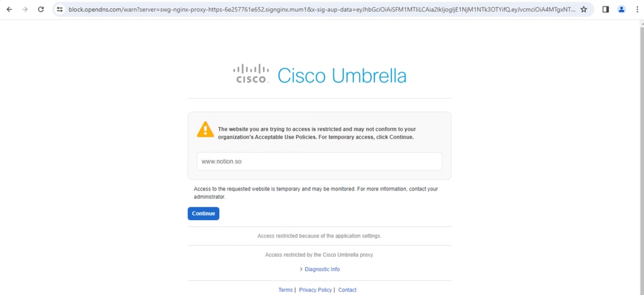The image size is (644, 295).
Task: Click the www.notion.so URL field
Action: [320, 161]
